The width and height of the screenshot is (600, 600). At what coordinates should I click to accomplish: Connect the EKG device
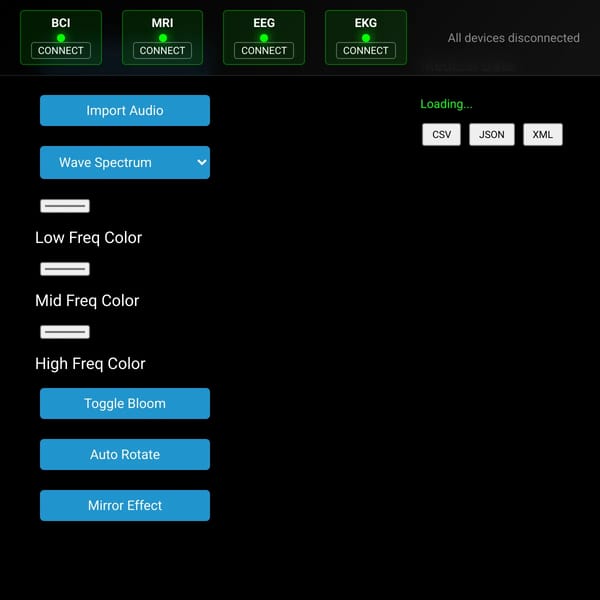coord(366,51)
